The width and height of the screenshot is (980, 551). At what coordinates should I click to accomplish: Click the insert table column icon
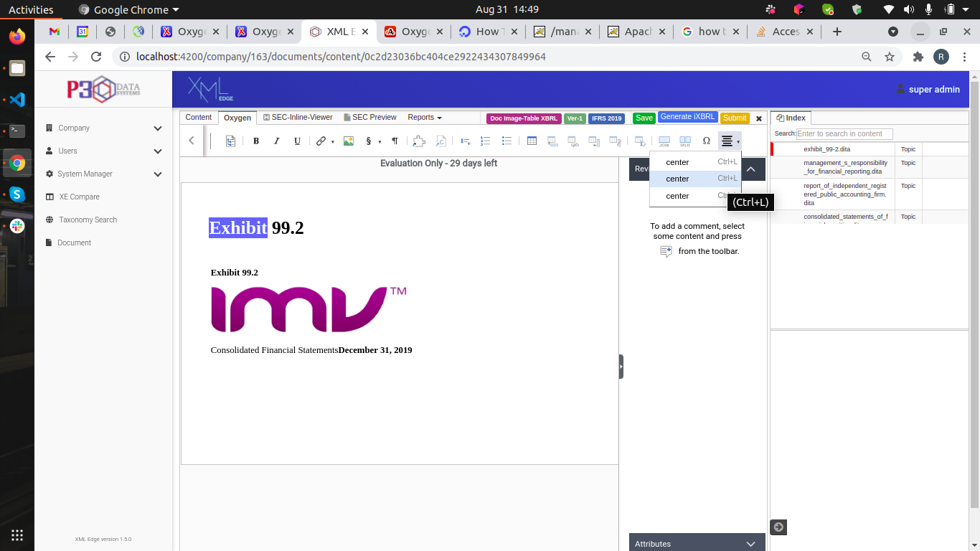pos(594,141)
